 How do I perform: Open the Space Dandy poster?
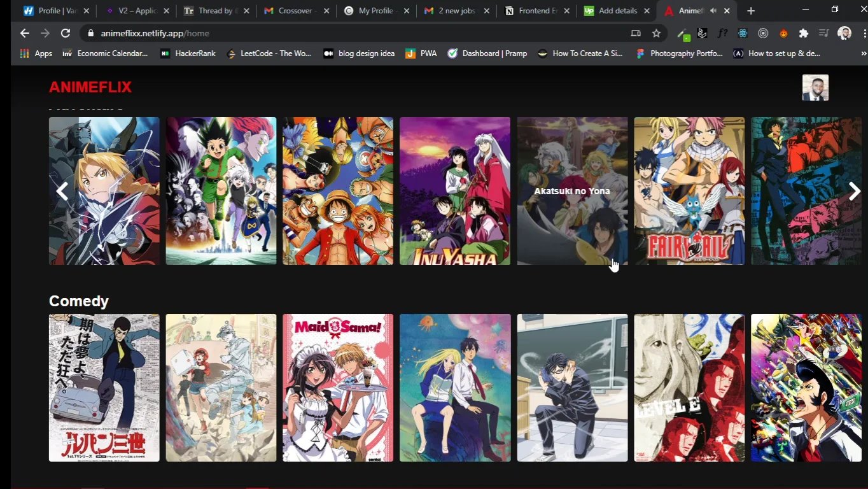(x=806, y=388)
